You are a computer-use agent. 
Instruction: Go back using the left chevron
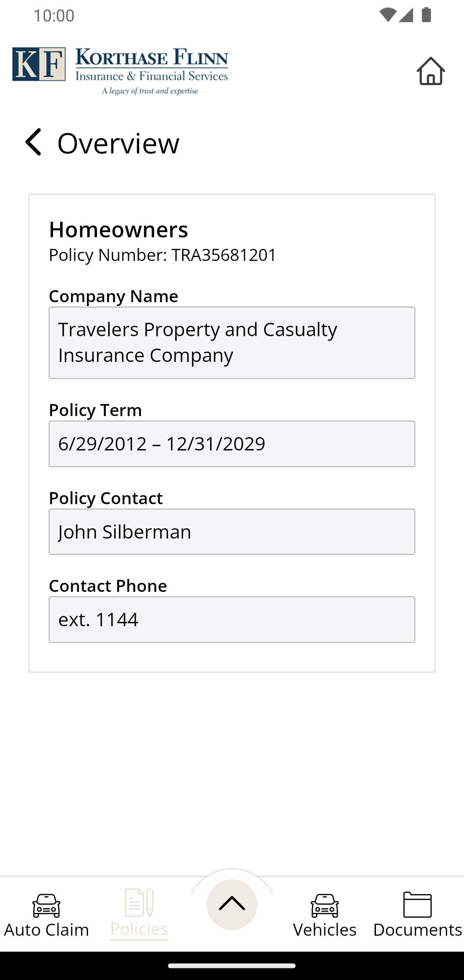pyautogui.click(x=33, y=142)
